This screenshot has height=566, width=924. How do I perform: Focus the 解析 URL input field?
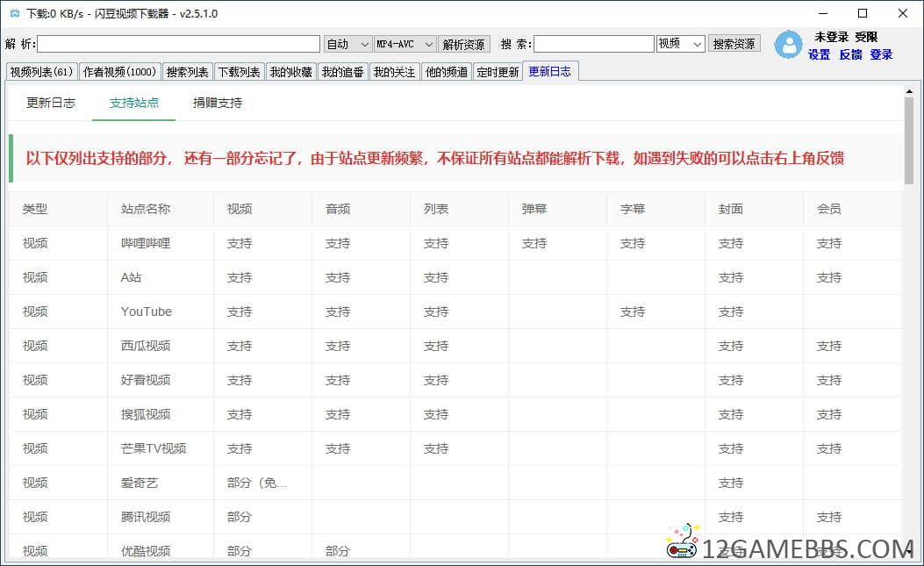coord(178,44)
